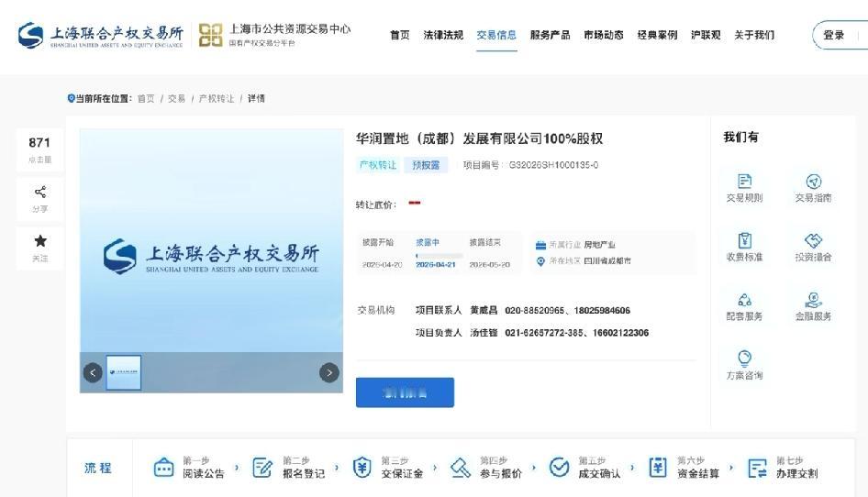Click step three 交保证金 icon
The width and height of the screenshot is (868, 497).
pyautogui.click(x=362, y=468)
